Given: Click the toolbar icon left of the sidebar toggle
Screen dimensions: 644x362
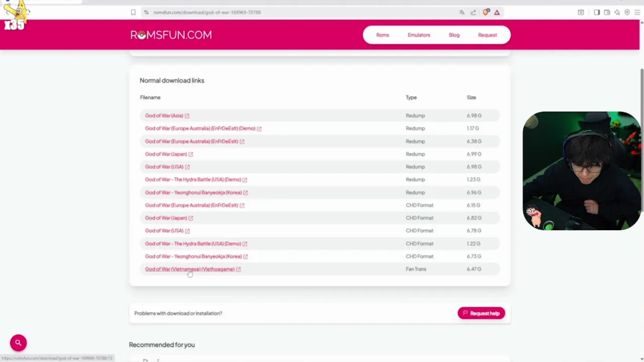Looking at the screenshot, I should [581, 13].
